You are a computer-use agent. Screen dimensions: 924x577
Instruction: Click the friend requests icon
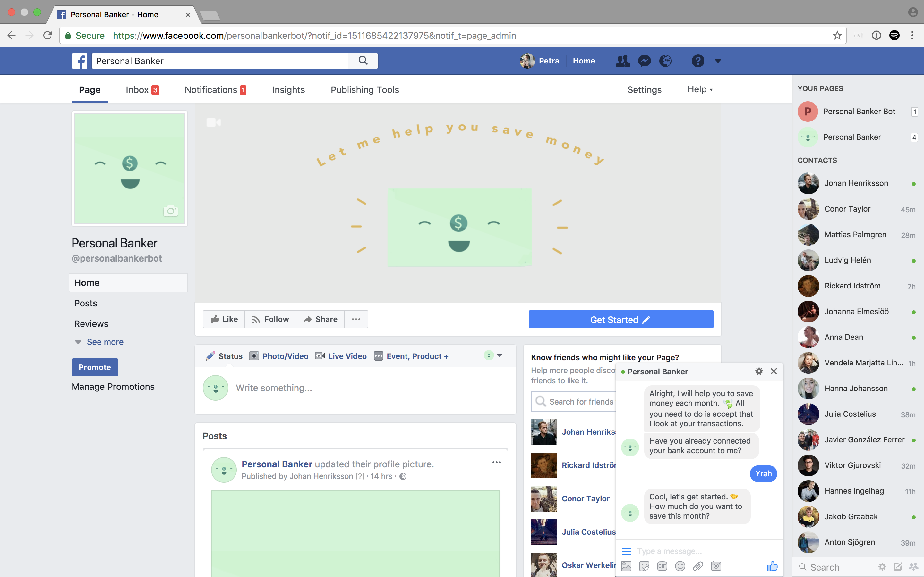coord(623,61)
